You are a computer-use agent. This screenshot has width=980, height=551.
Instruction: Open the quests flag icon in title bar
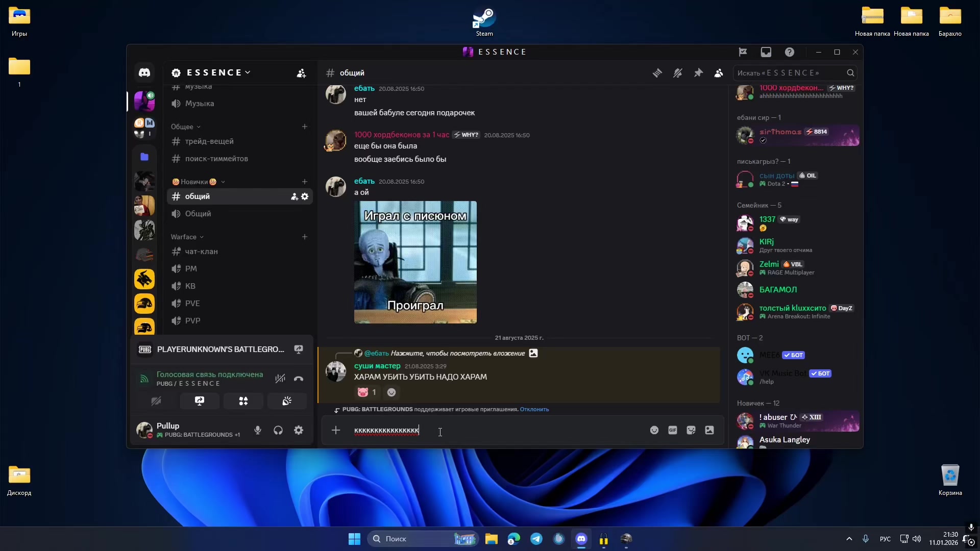pyautogui.click(x=743, y=52)
